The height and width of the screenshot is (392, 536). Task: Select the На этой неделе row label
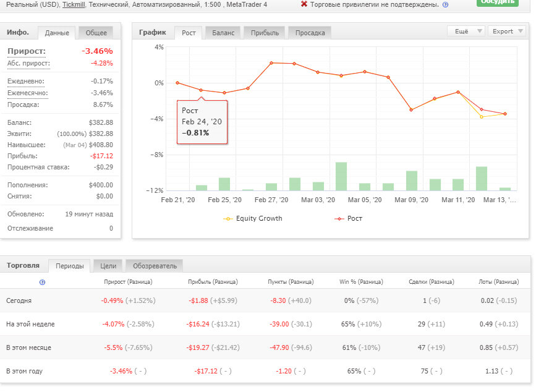[30, 325]
